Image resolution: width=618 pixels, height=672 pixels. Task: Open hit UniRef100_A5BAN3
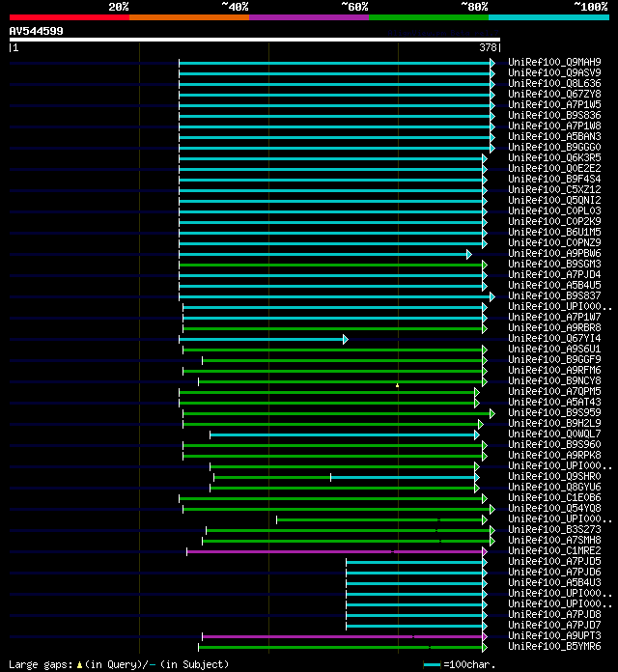(x=554, y=136)
